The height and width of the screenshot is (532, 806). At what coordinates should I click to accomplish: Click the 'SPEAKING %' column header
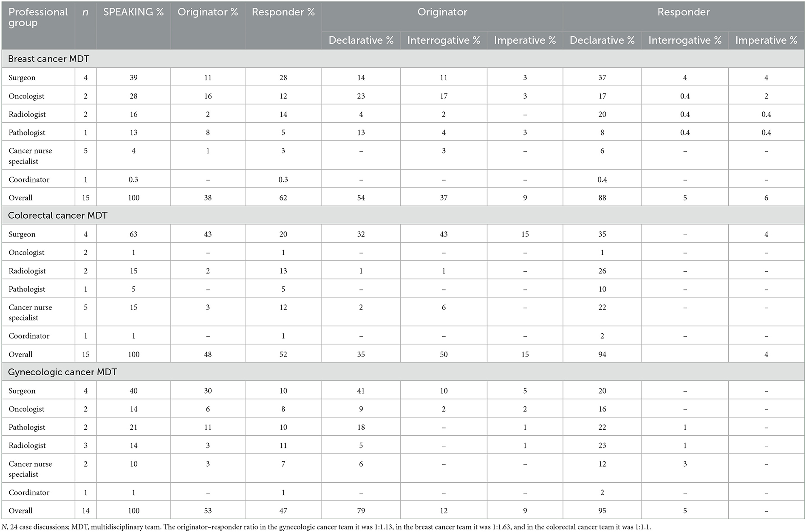coord(133,12)
